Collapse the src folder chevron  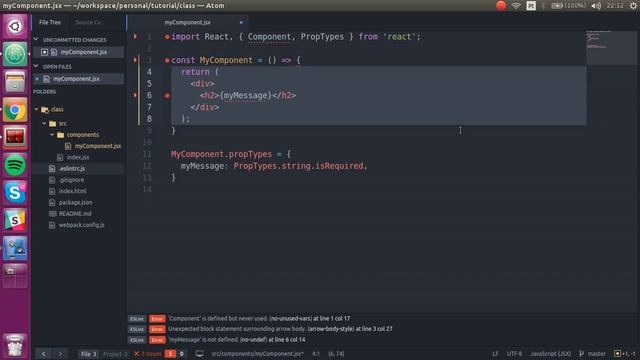pyautogui.click(x=44, y=123)
